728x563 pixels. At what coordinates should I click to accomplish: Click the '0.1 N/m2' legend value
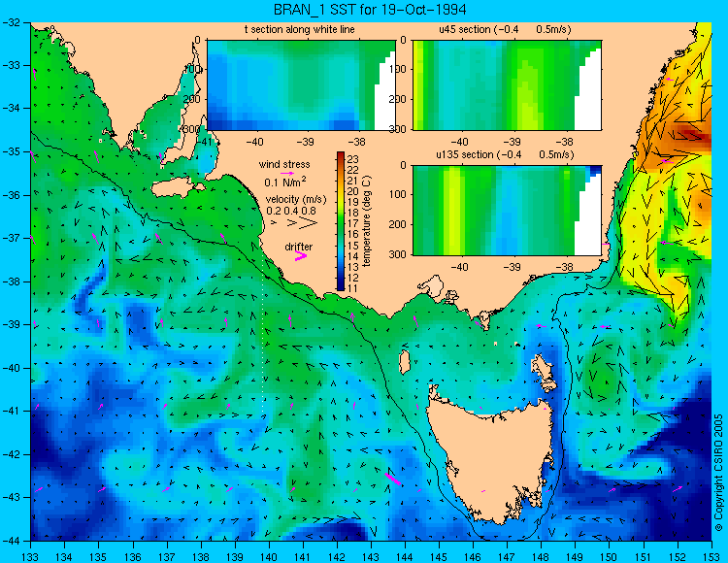coord(285,182)
